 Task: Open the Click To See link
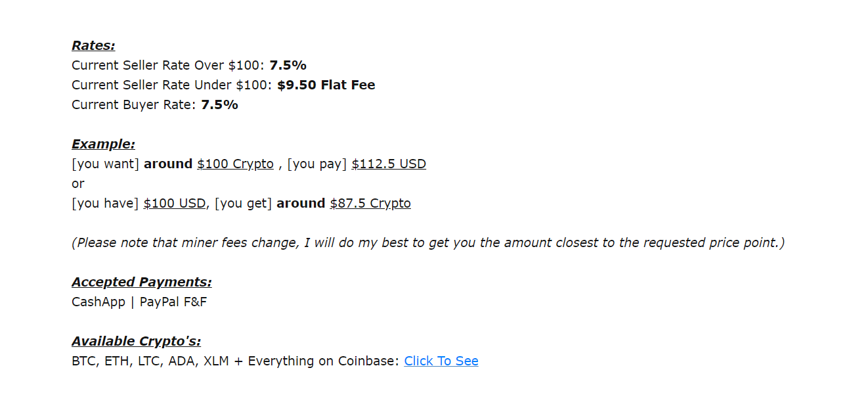[441, 361]
